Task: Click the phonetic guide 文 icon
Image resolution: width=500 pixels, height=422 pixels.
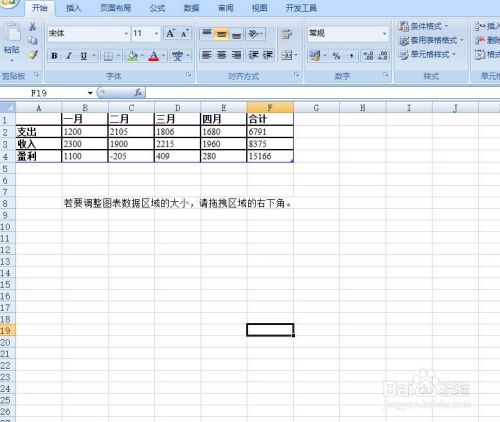Action: [x=178, y=56]
